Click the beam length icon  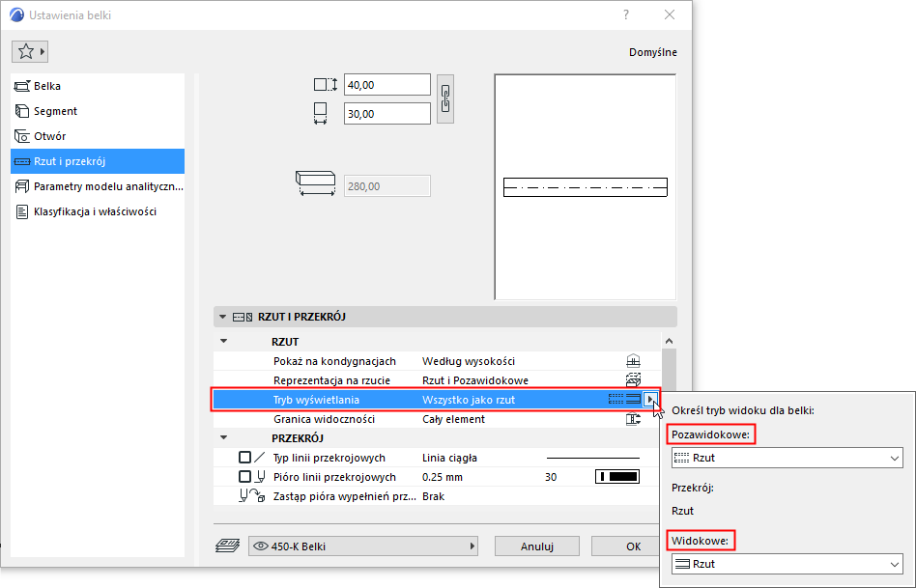(x=315, y=182)
